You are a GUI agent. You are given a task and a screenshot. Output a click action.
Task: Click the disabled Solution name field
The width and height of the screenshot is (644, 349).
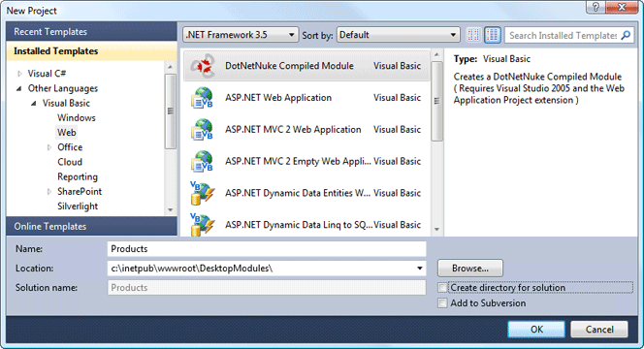267,287
